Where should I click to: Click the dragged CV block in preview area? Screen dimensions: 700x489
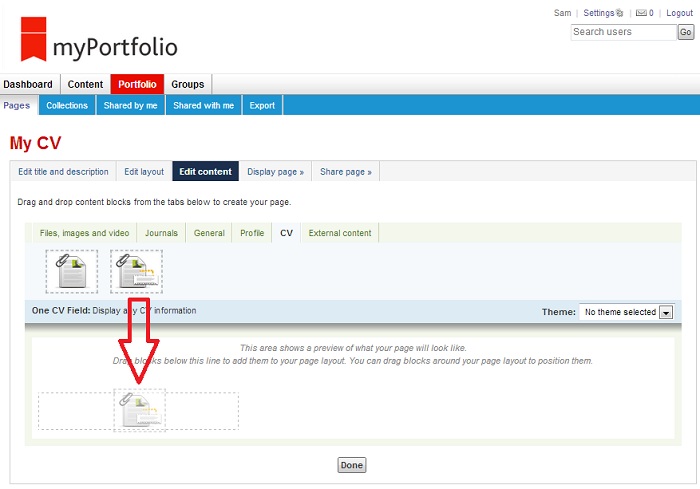click(x=140, y=410)
